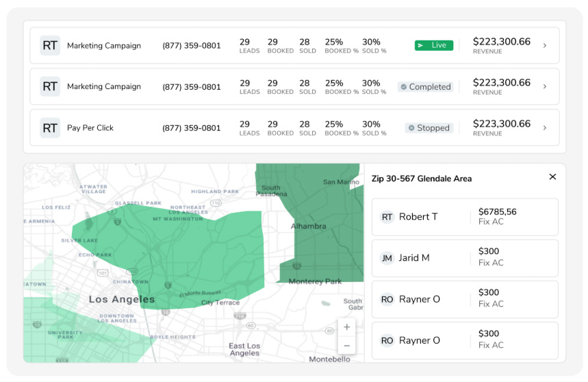Expand the Live Marketing Campaign row chevron
The width and height of the screenshot is (588, 382).
pyautogui.click(x=545, y=46)
